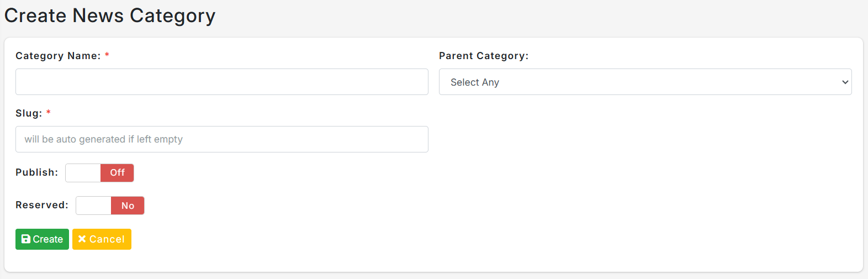The image size is (868, 279).
Task: Click the white handle of the Publish switch
Action: [x=83, y=173]
